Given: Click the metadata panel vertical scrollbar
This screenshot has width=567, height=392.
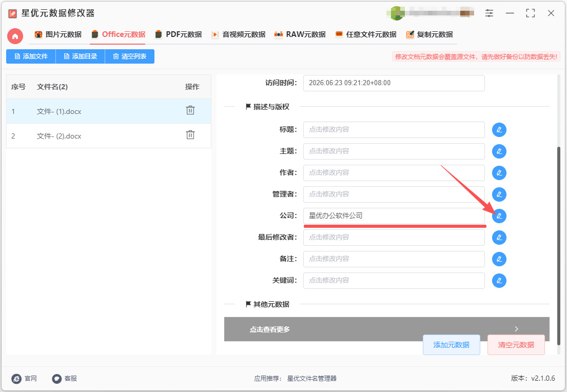Looking at the screenshot, I should [559, 246].
